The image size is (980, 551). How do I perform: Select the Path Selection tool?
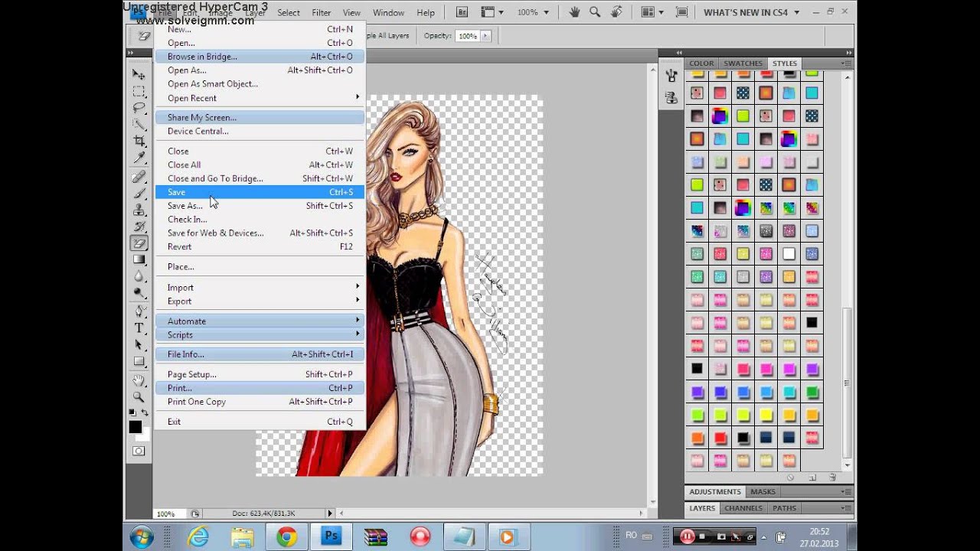pos(139,345)
